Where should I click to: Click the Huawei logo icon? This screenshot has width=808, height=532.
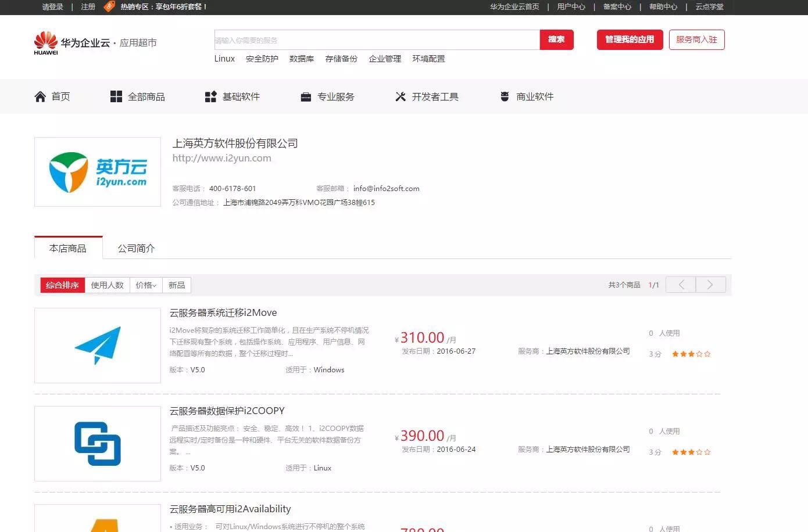point(46,44)
